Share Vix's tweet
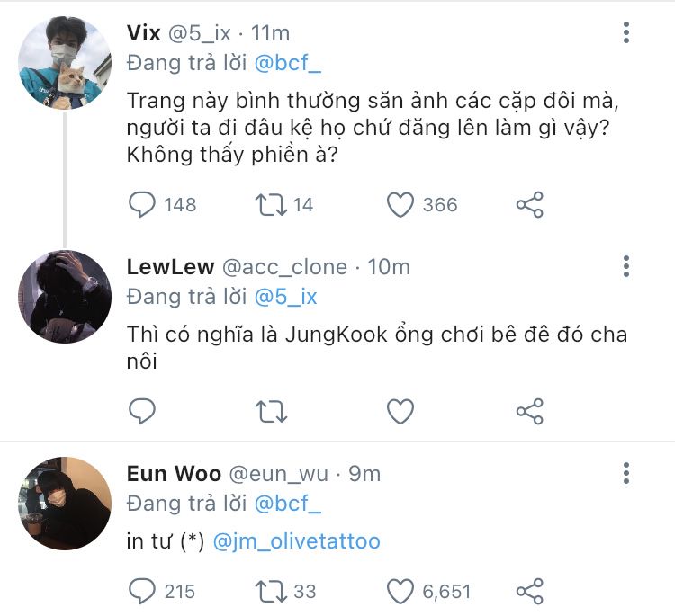Image resolution: width=675 pixels, height=616 pixels. 530,205
